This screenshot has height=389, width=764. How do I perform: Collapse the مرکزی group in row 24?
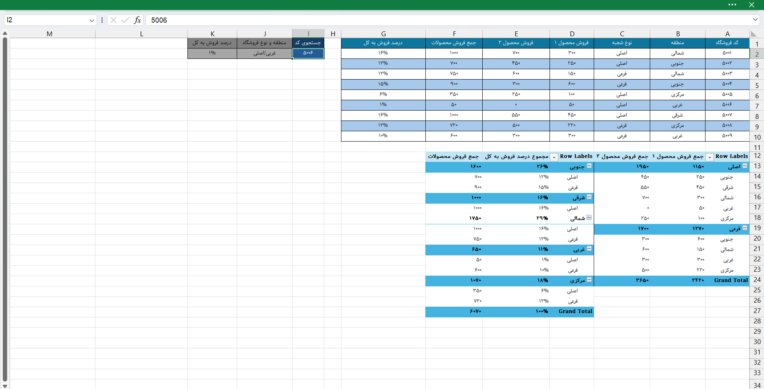point(589,280)
